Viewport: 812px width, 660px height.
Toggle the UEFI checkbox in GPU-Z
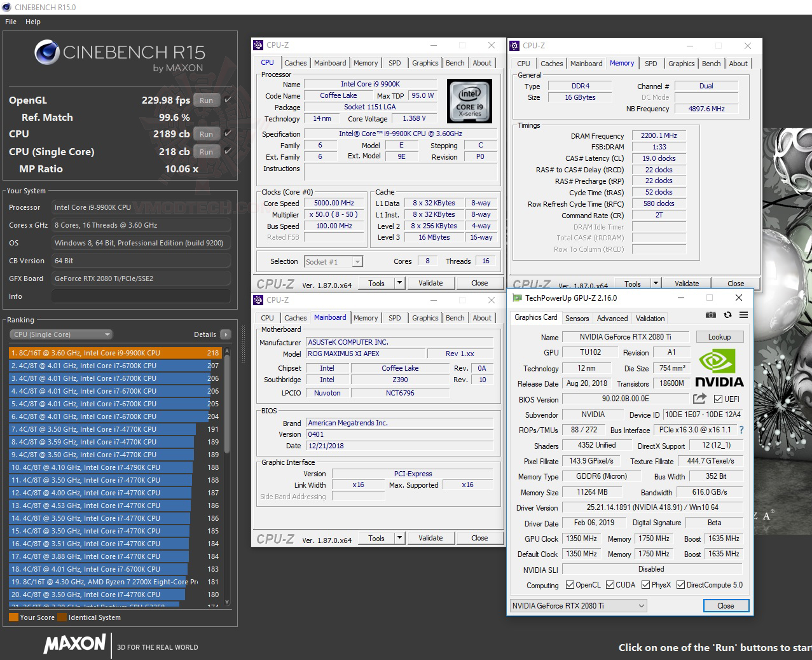tap(718, 399)
